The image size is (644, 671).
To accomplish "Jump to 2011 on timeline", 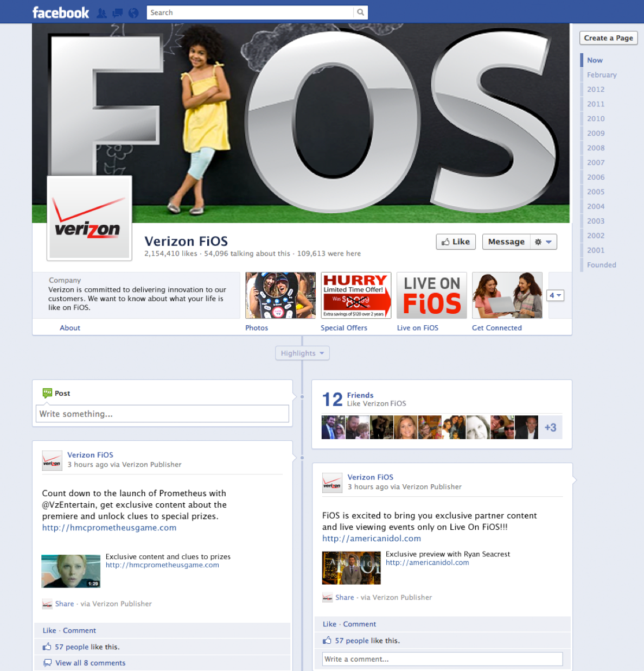I will tap(596, 104).
